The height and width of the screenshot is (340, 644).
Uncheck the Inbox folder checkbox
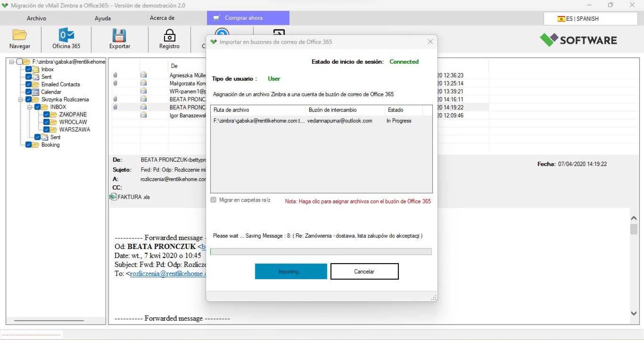click(29, 69)
